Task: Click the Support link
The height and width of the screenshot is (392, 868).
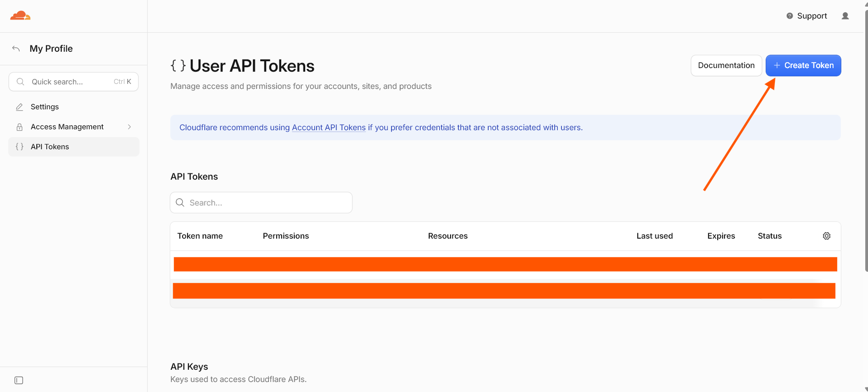Action: 807,16
